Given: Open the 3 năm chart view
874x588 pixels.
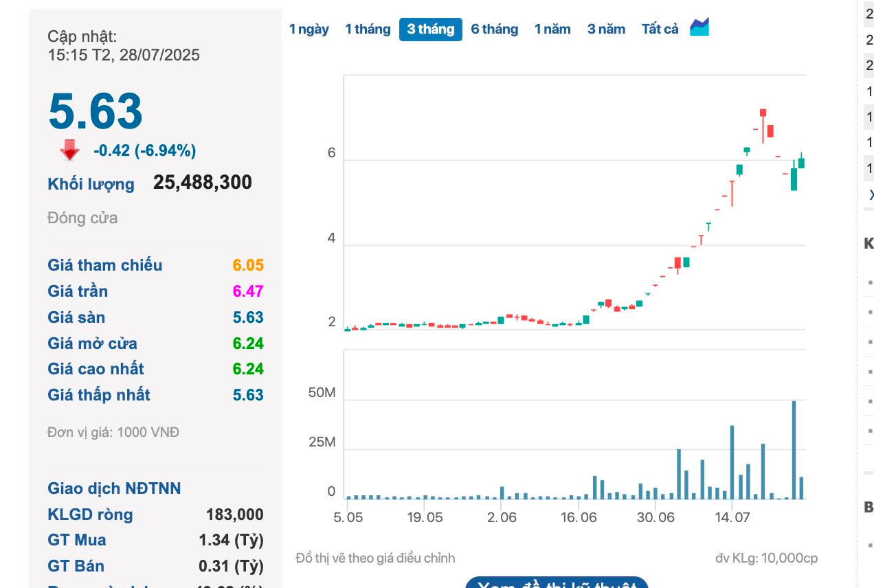Looking at the screenshot, I should pos(606,29).
